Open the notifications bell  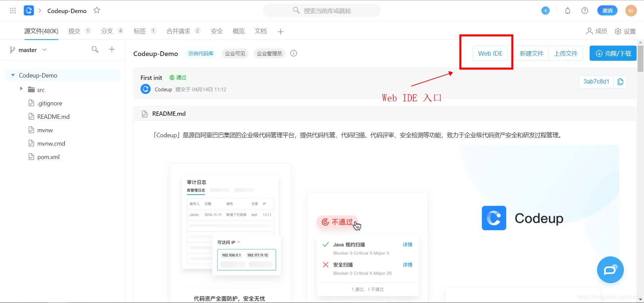tap(568, 10)
